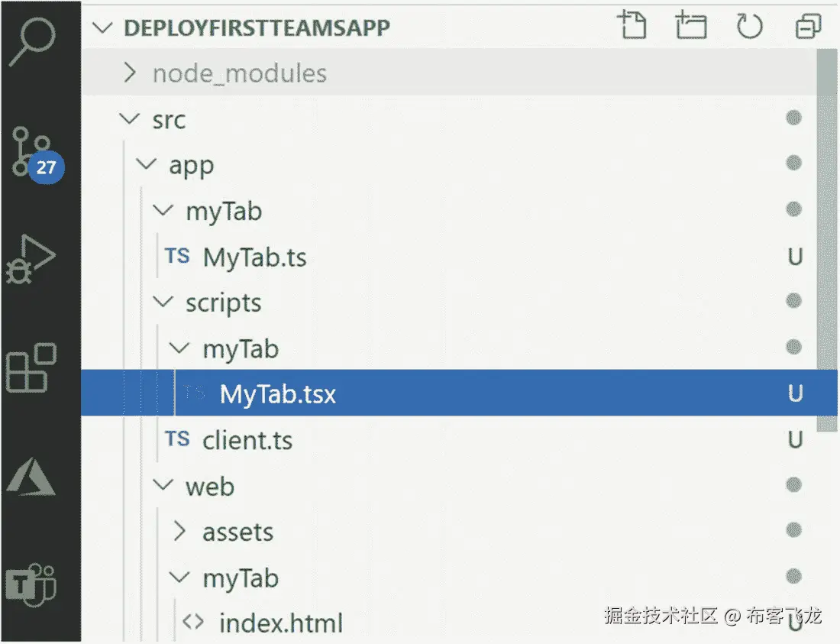The image size is (840, 644).
Task: Collapse the src folder
Action: (x=168, y=120)
